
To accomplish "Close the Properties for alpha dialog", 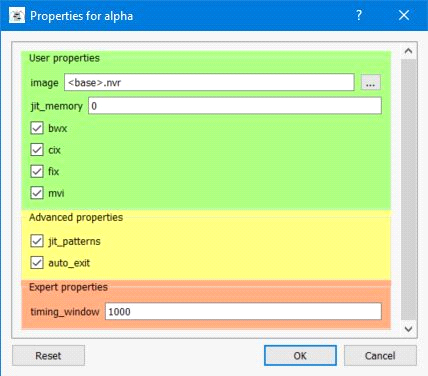I will point(404,15).
